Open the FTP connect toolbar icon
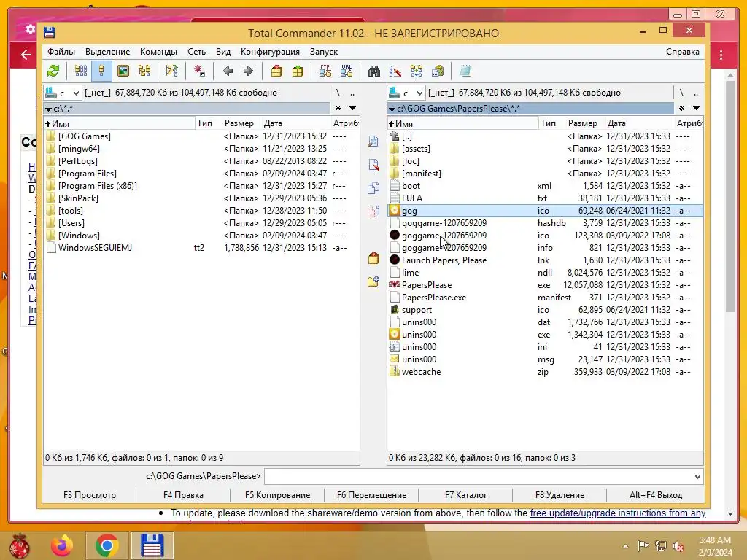 (325, 71)
